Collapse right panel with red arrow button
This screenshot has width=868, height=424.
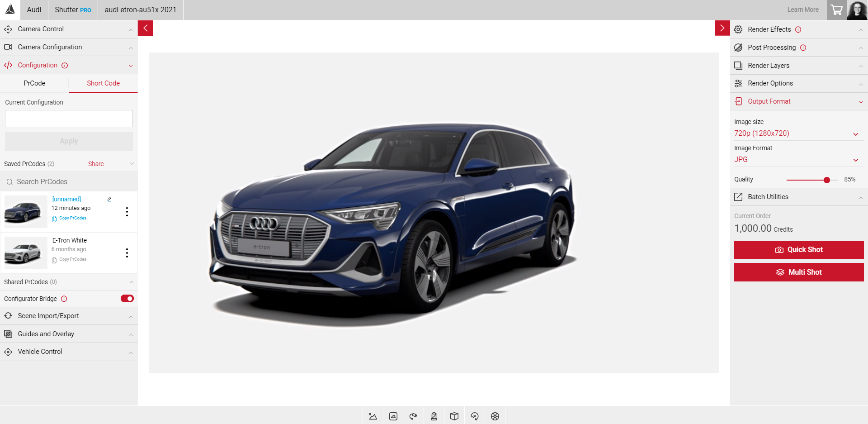point(722,28)
